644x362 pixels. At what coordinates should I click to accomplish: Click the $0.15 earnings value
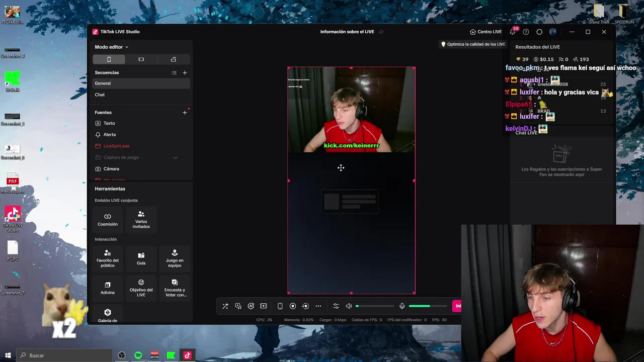pyautogui.click(x=543, y=59)
